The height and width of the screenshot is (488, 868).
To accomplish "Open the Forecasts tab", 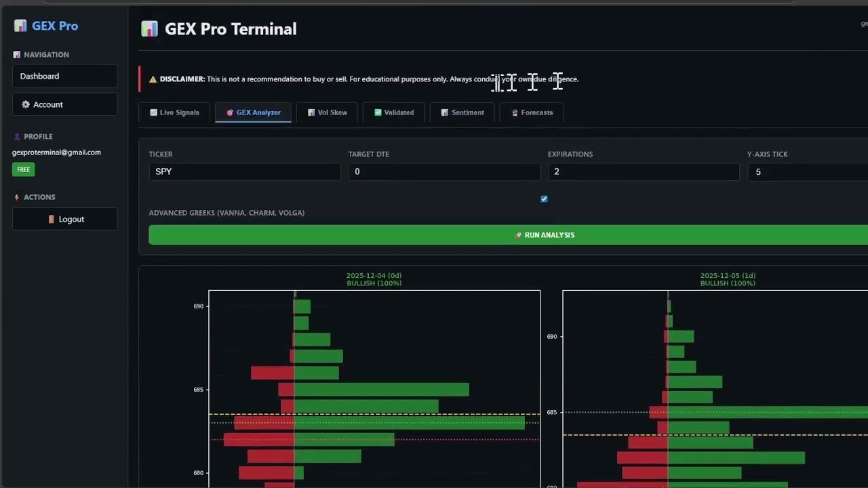I will [532, 113].
